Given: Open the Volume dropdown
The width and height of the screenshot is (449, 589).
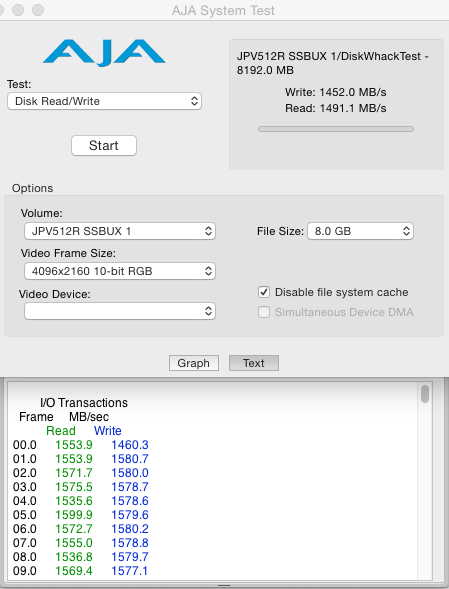Looking at the screenshot, I should pos(120,231).
